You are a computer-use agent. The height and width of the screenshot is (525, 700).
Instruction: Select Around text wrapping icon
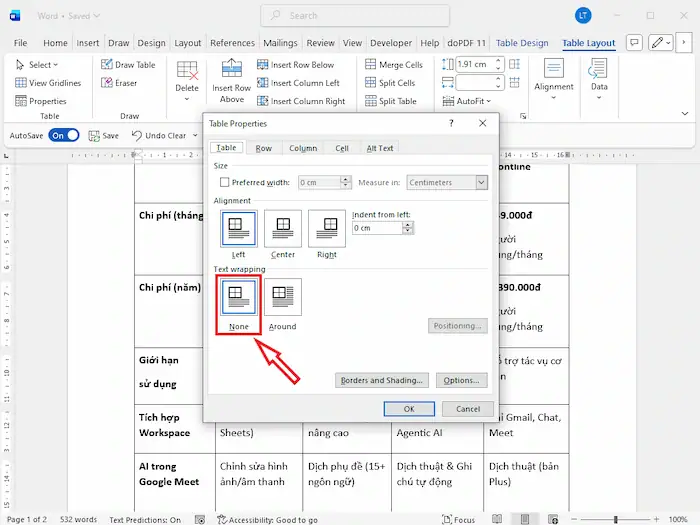coord(282,297)
